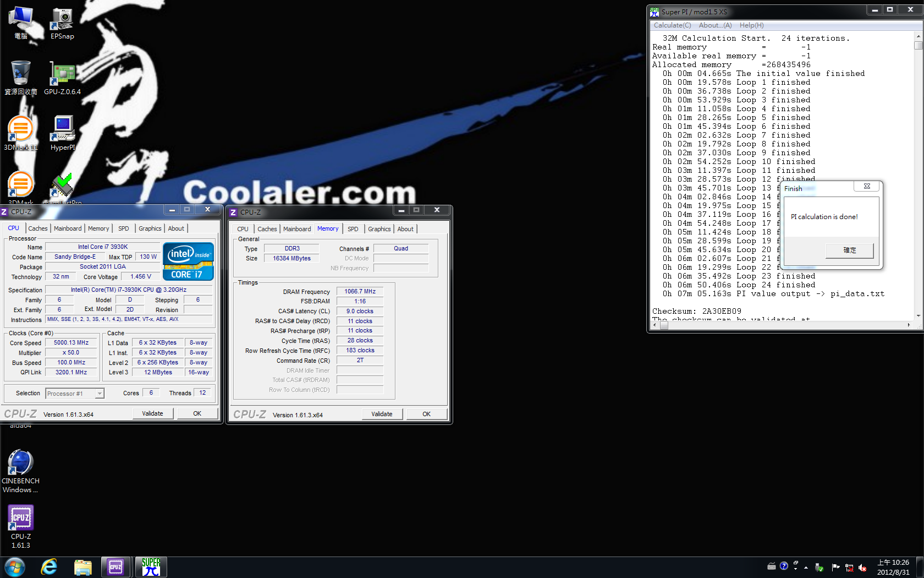Click the Multiplier x 50.0 value

71,353
